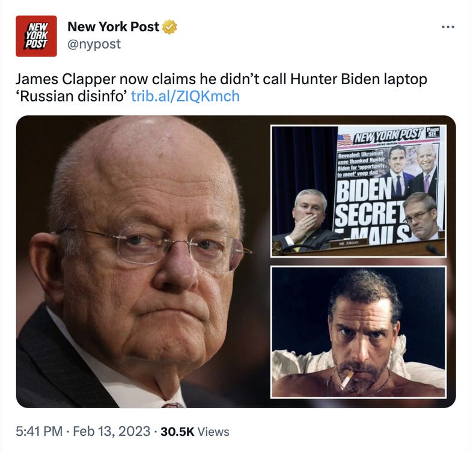Follow the trib.al/ZIQKmch link

point(185,96)
